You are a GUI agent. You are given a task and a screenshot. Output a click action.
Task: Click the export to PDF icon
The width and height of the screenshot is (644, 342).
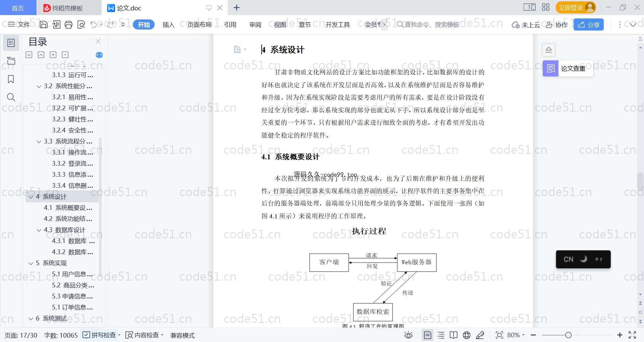click(56, 24)
